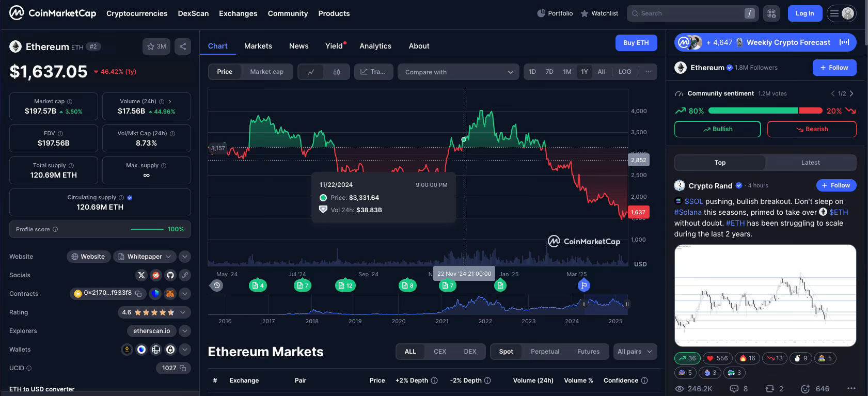The image size is (868, 396).
Task: Switch to the Analytics tab
Action: 375,46
